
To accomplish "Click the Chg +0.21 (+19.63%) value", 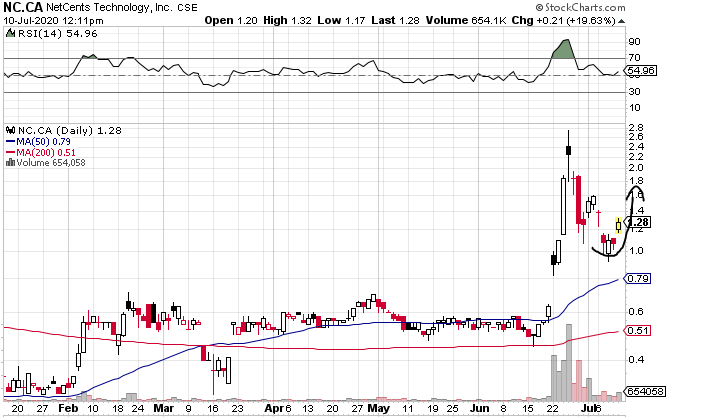I will pos(563,20).
